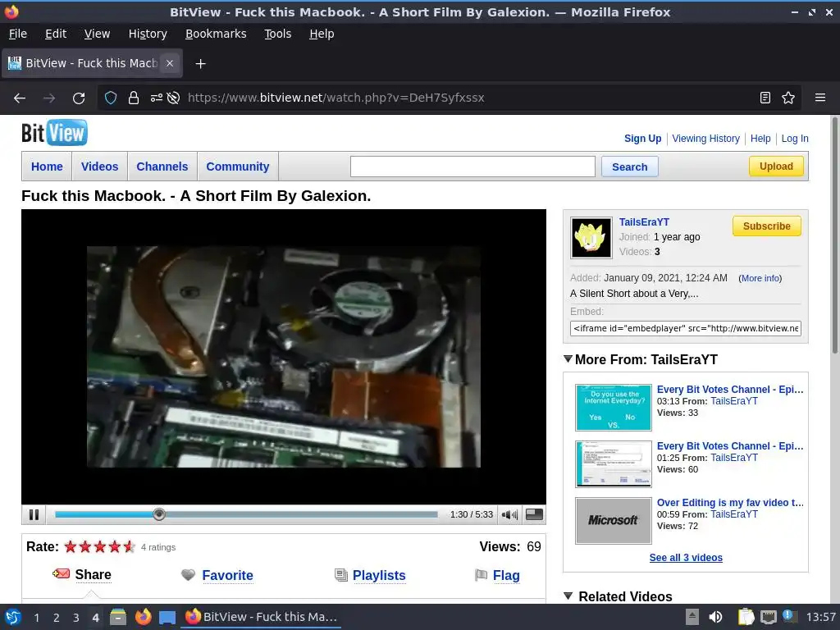This screenshot has width=840, height=630.
Task: Click the BitView logo
Action: 54,132
